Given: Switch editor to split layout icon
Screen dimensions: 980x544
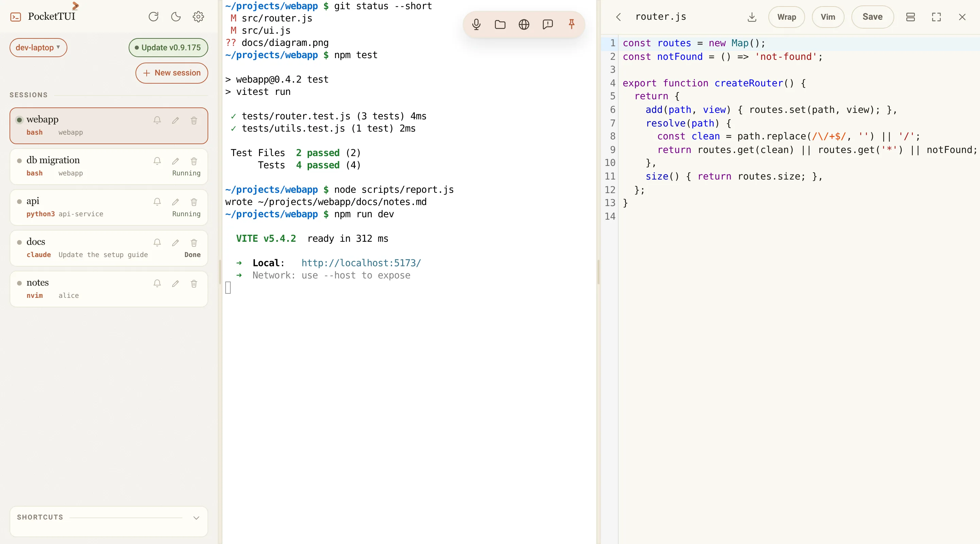Looking at the screenshot, I should (910, 17).
